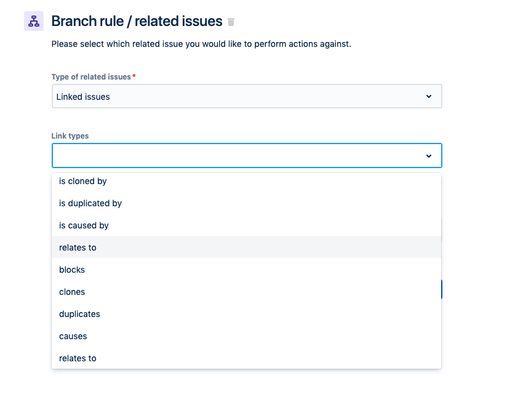Select the 'is cloned by' link type

point(247,181)
